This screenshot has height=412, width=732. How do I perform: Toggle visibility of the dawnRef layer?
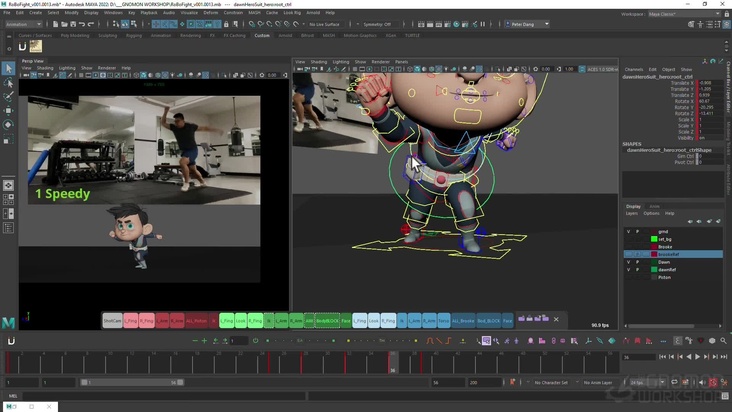629,270
